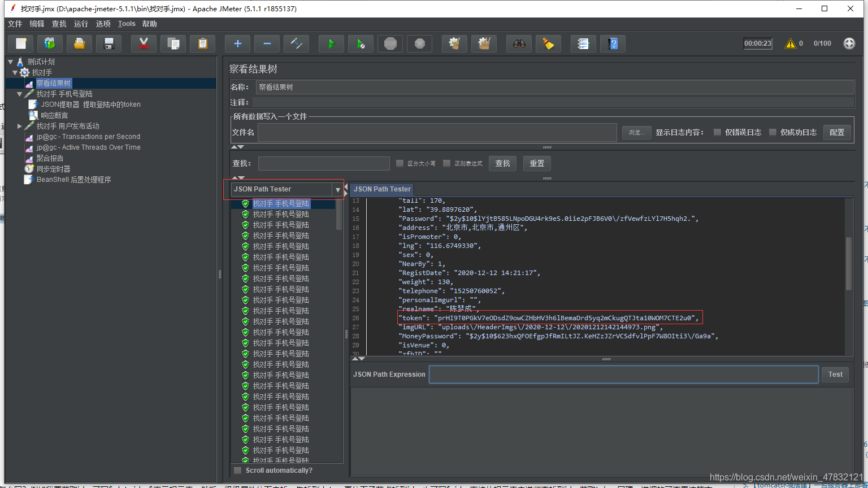Open the 文件 menu
868x488 pixels.
(x=15, y=24)
